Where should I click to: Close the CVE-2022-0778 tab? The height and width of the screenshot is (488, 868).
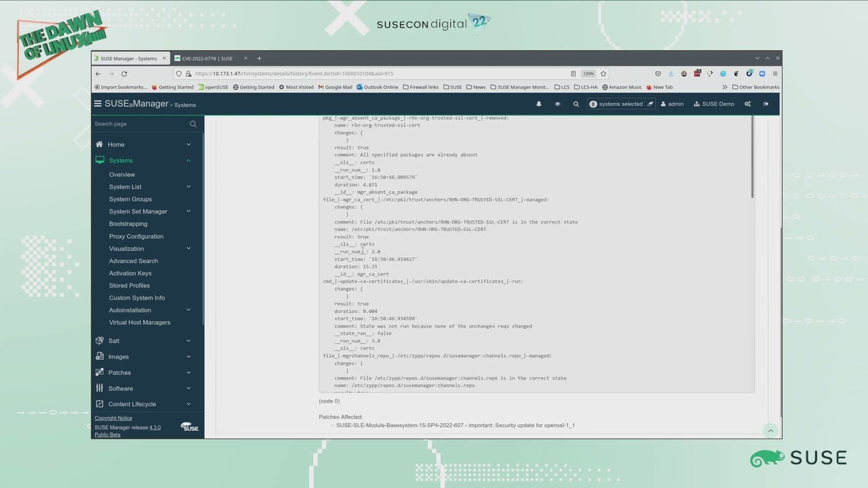[245, 58]
